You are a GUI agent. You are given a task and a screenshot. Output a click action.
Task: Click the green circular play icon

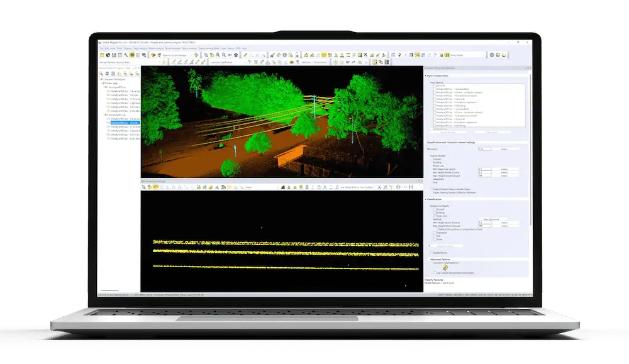coord(335,62)
